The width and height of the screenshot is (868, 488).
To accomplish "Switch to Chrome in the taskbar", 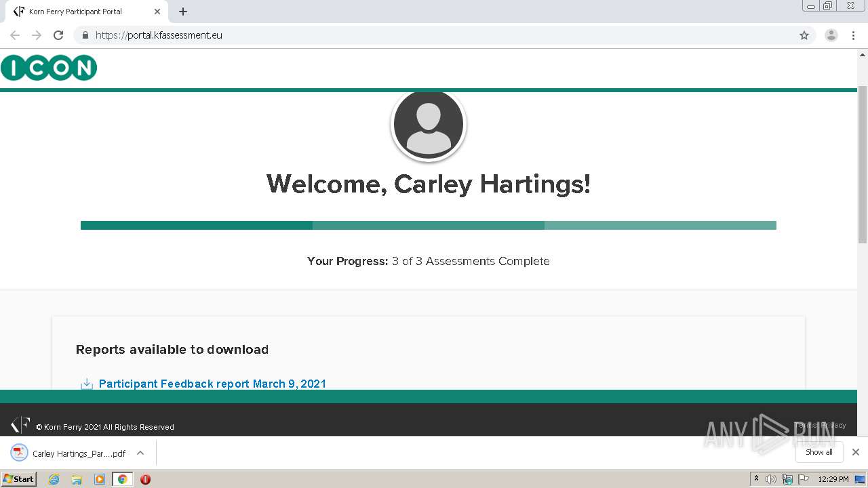I will (x=122, y=479).
